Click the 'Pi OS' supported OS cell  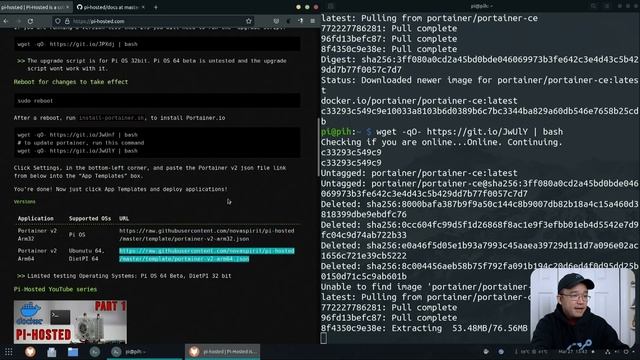click(77, 235)
